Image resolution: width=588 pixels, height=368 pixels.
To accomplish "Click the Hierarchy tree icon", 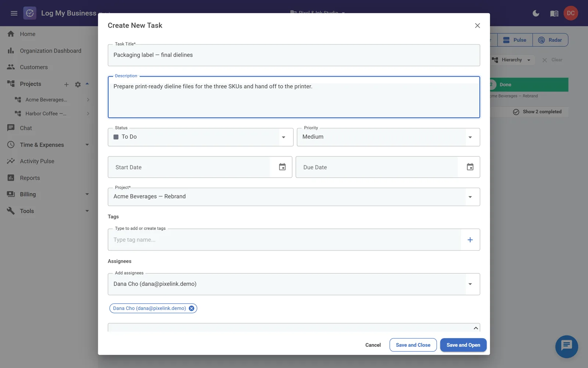I will (x=495, y=60).
